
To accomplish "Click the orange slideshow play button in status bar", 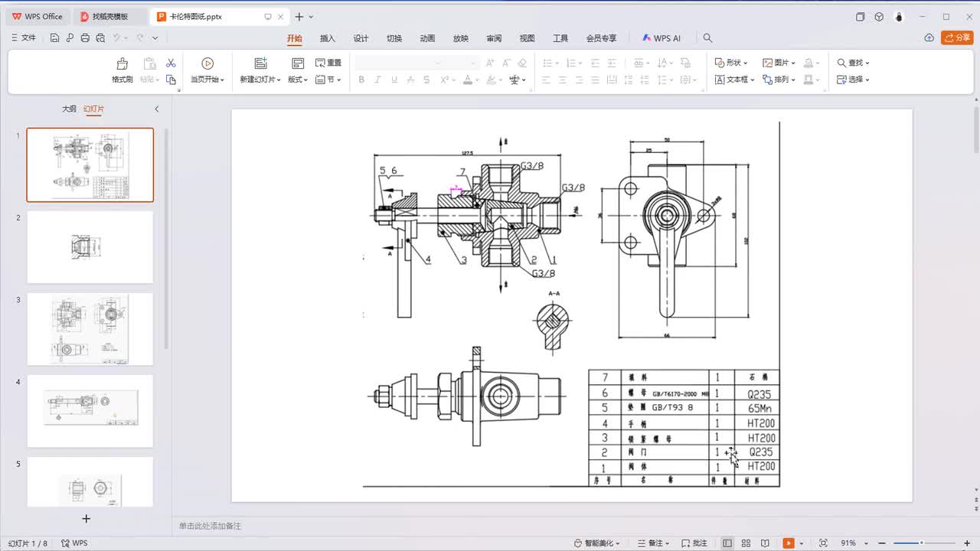I will (789, 543).
